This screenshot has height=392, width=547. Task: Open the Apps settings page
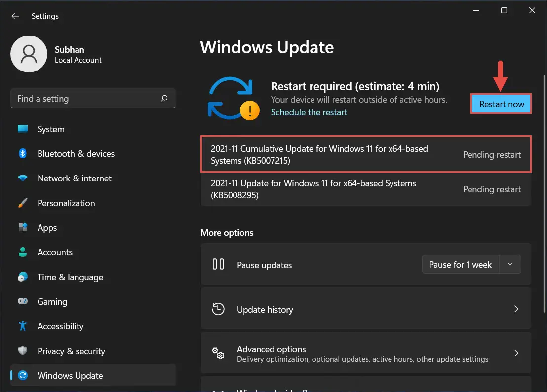pos(93,227)
